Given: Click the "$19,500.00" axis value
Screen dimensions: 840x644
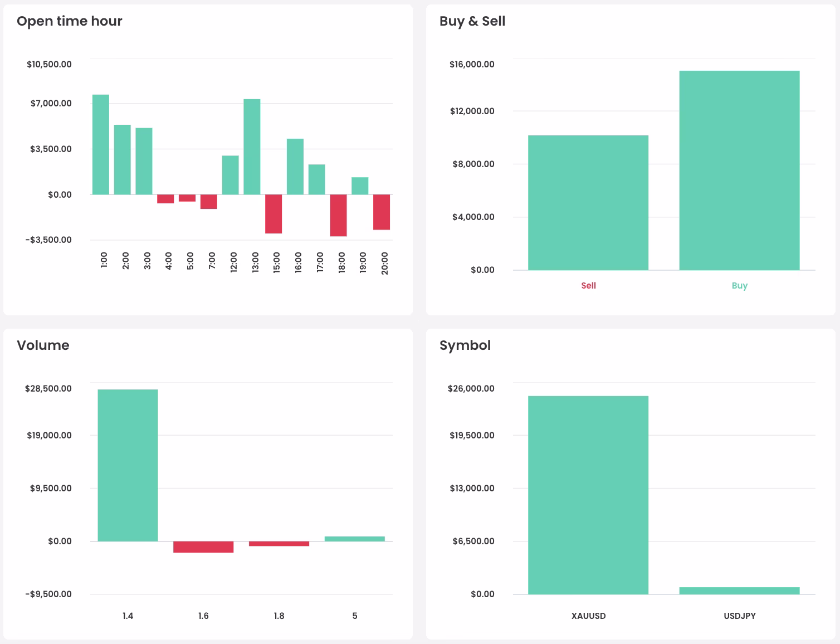Looking at the screenshot, I should (x=472, y=435).
